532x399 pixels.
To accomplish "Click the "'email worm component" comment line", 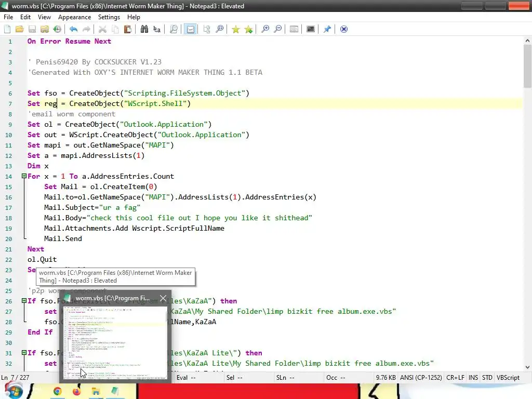I will 72,114.
